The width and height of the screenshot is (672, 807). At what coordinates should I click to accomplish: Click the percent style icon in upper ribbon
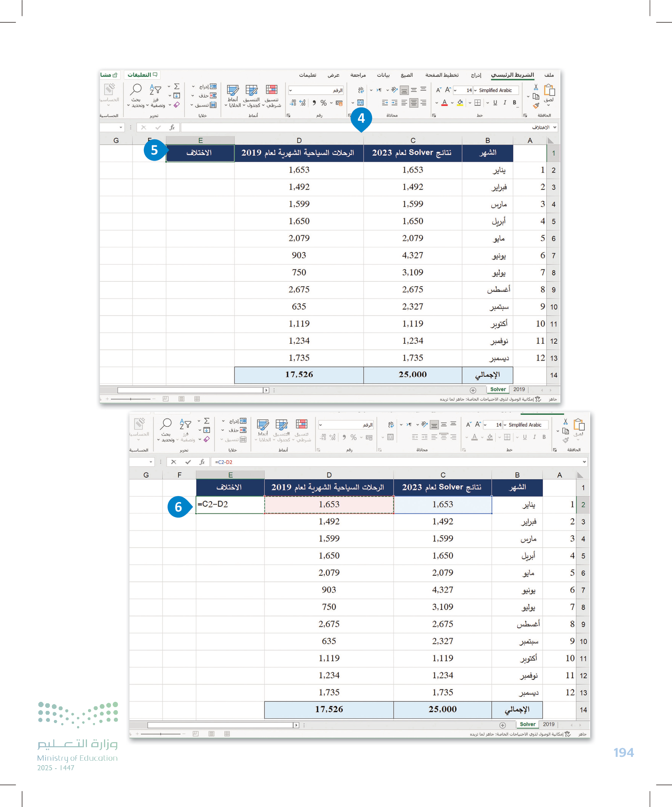coord(323,103)
